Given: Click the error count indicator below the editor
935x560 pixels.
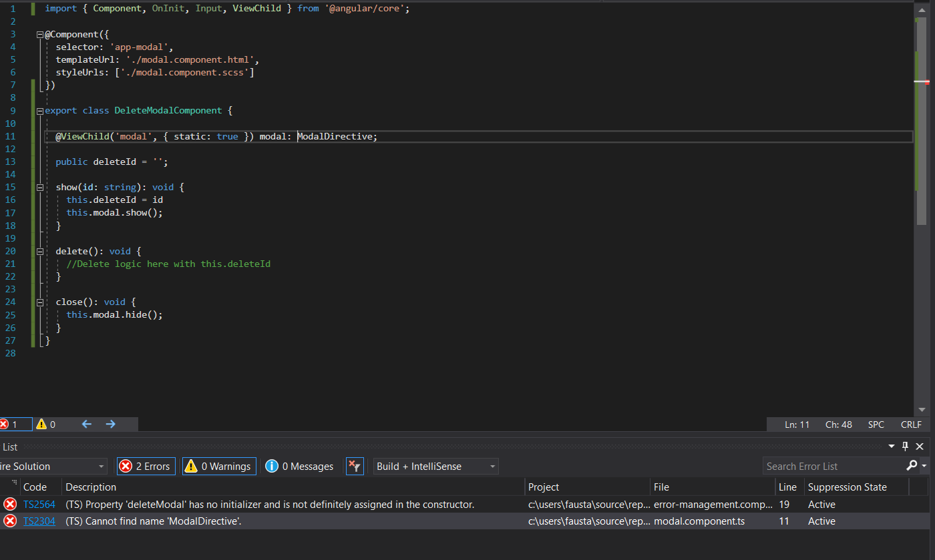Looking at the screenshot, I should point(15,424).
